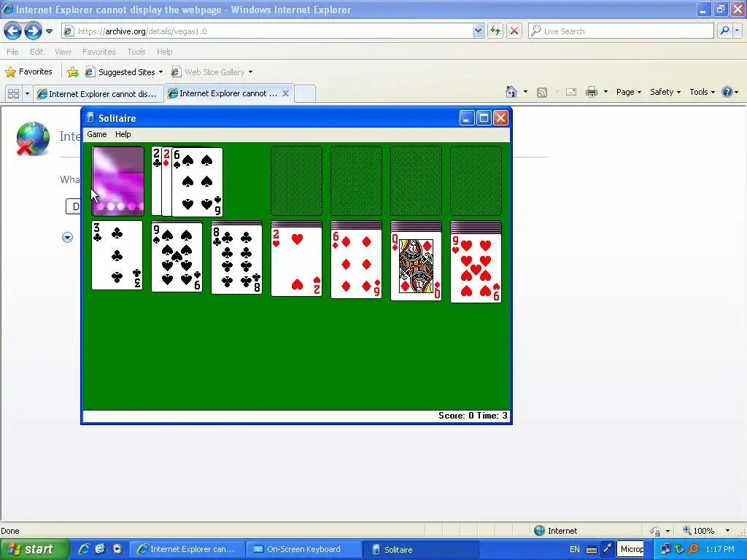Launch Internet Explorer from Quick Launch icon
Screen dimensions: 747x560
84,549
